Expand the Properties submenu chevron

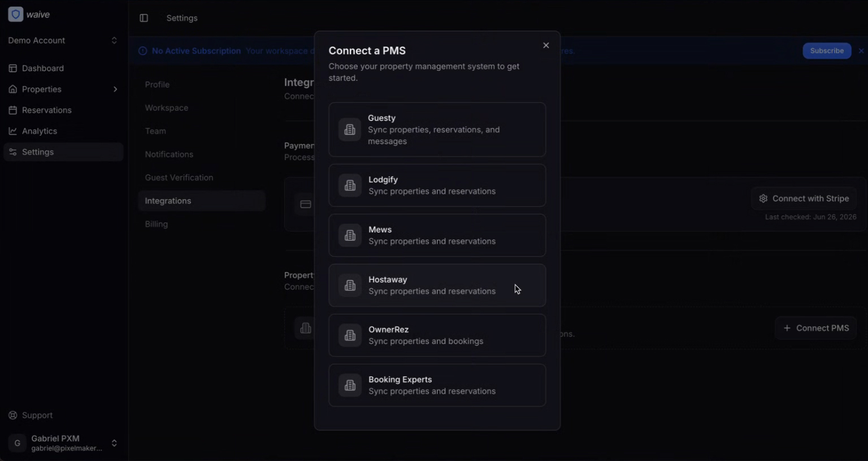click(115, 89)
